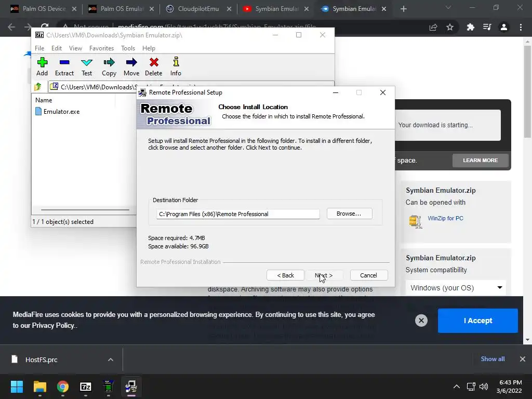This screenshot has height=399, width=532.
Task: Open the Windows Start menu
Action: point(17,387)
